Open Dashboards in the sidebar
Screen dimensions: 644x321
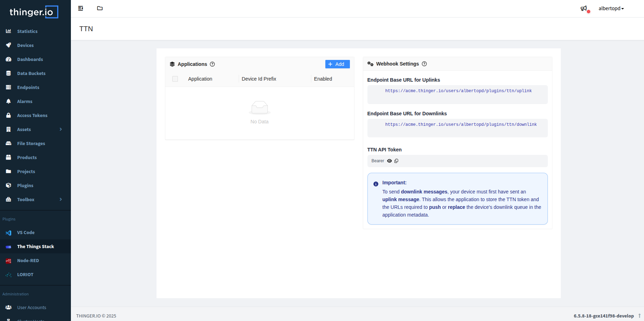[35, 59]
